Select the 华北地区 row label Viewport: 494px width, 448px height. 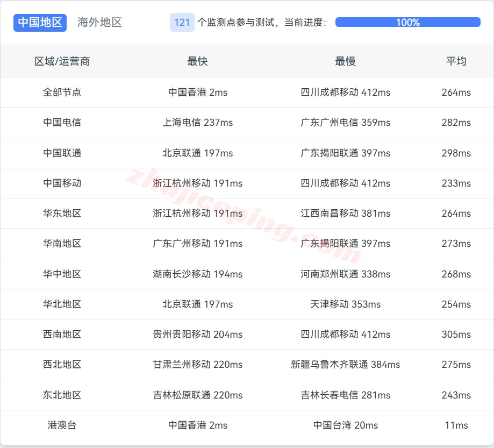(62, 304)
